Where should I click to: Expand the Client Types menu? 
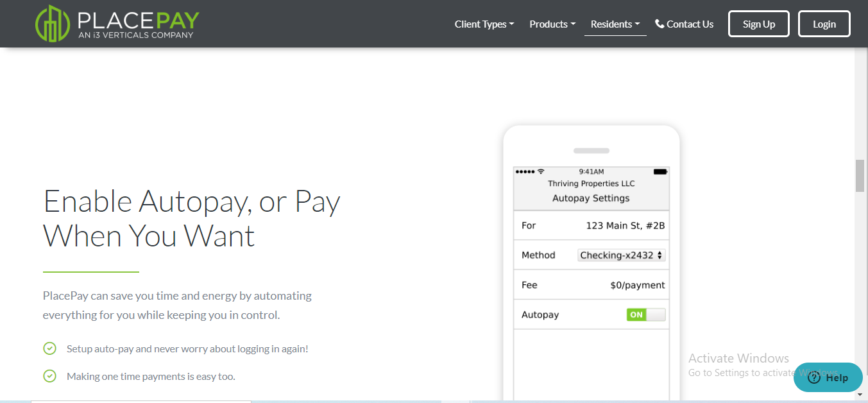click(x=484, y=24)
